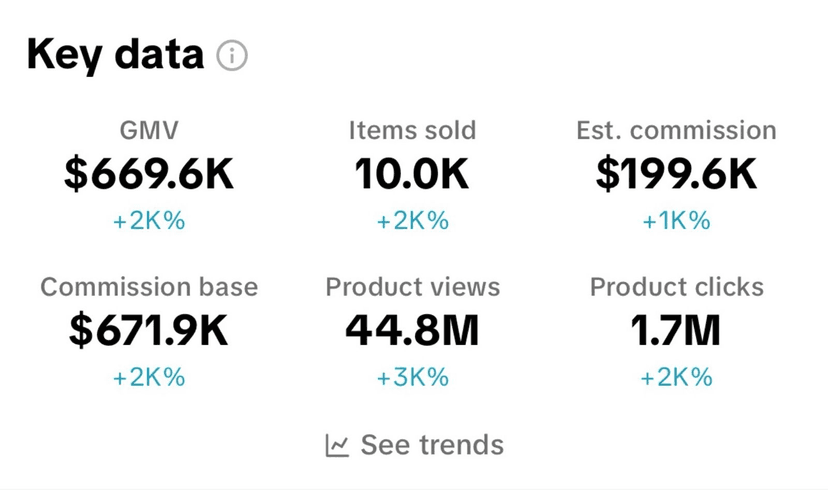Click the Commission base label
Screen dimensions: 828x490
149,287
